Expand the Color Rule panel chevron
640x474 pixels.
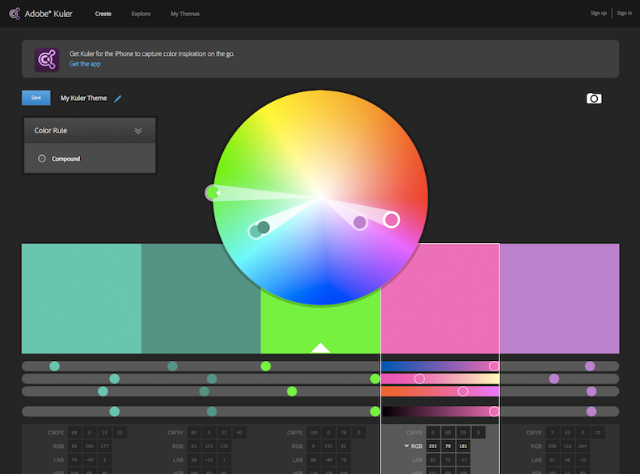[x=138, y=131]
